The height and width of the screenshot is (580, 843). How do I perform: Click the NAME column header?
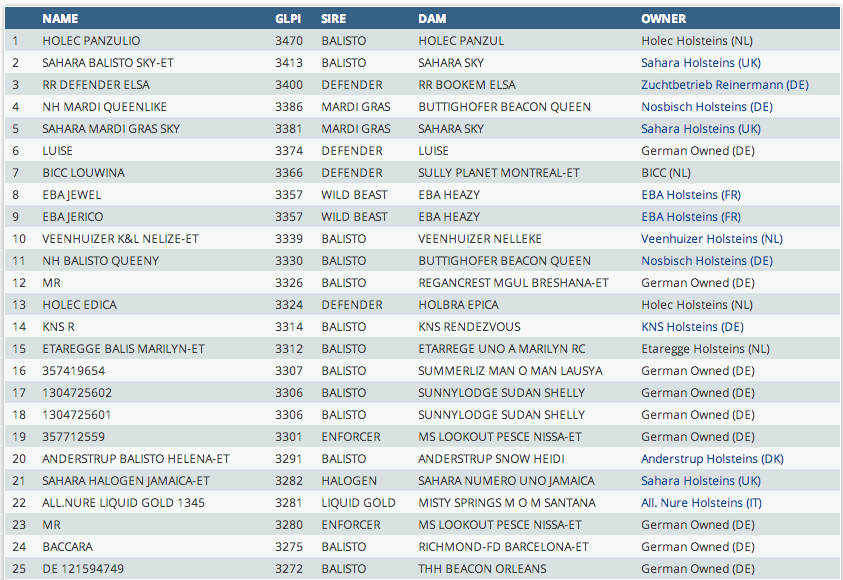(60, 19)
